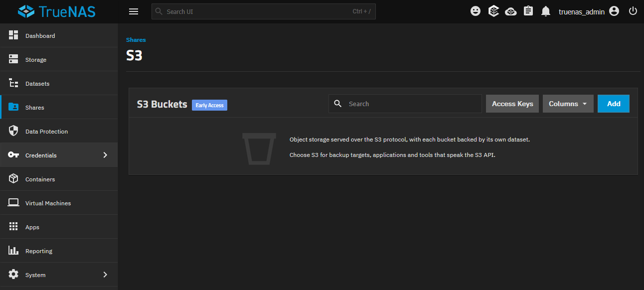Viewport: 644px width, 290px height.
Task: Open the feedback smiley icon
Action: coord(476,11)
